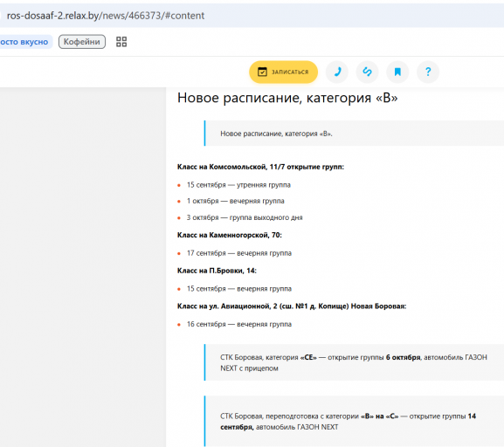504x447 pixels.
Task: Click the phone call icon
Action: (337, 72)
